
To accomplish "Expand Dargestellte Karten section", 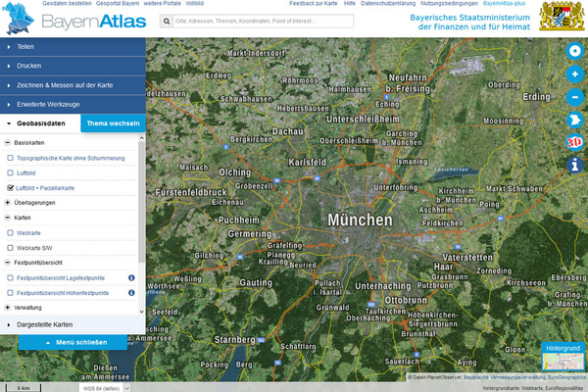I will tap(73, 324).
